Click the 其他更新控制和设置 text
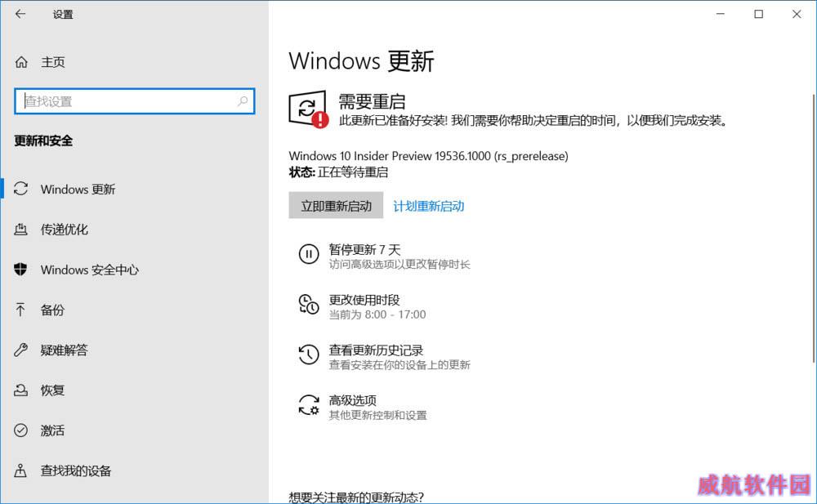The image size is (817, 504). (x=377, y=415)
